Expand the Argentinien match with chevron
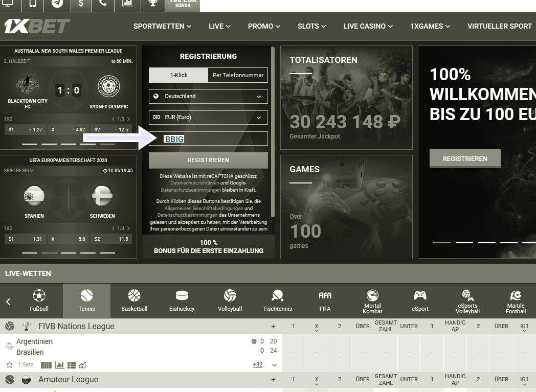This screenshot has height=392, width=536. tap(274, 365)
